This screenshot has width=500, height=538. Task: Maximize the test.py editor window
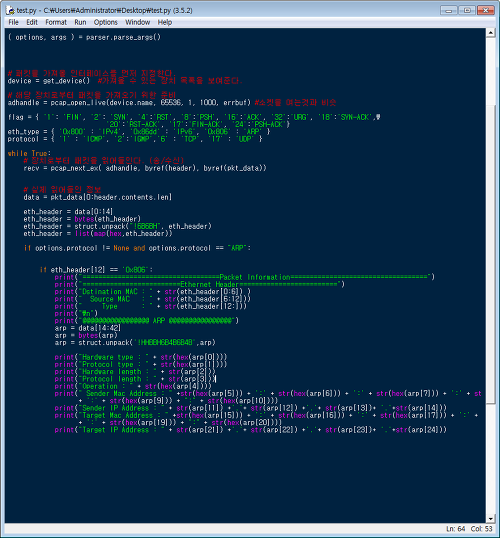click(467, 10)
